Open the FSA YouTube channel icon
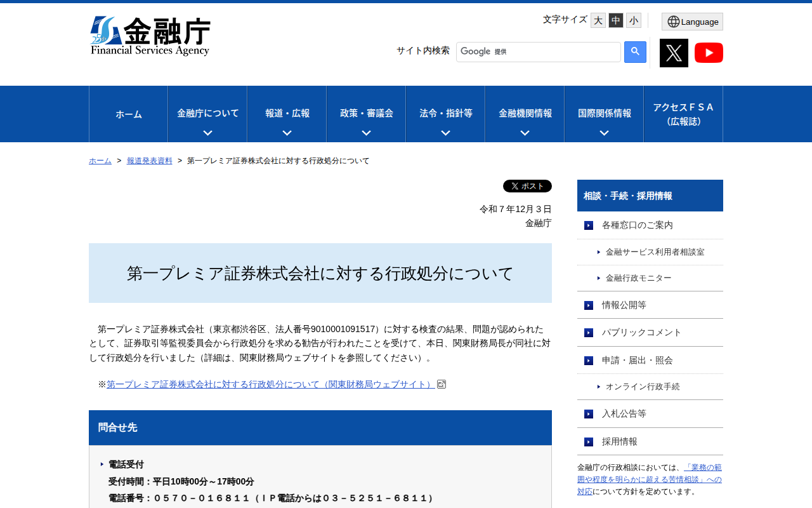Screen dimensions: 812x508 click(x=709, y=53)
